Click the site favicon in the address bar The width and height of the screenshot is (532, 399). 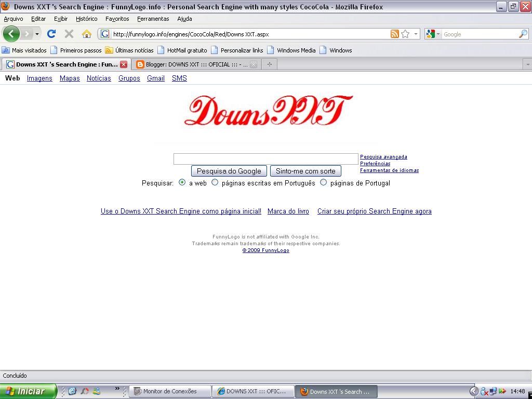[105, 34]
